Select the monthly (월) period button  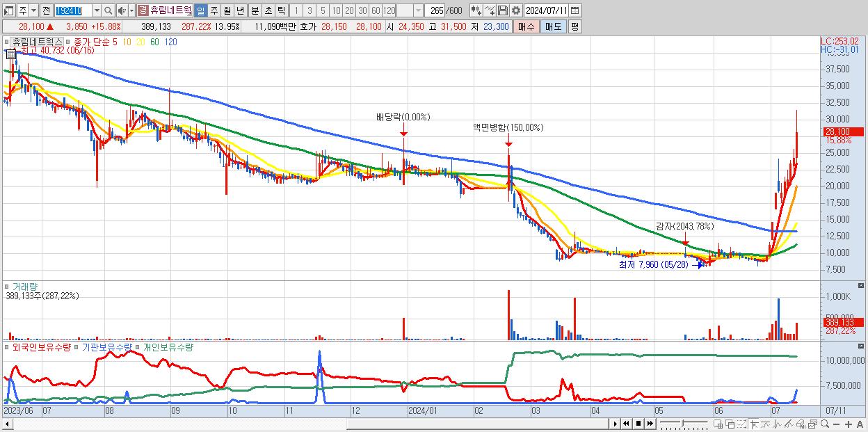coord(227,10)
